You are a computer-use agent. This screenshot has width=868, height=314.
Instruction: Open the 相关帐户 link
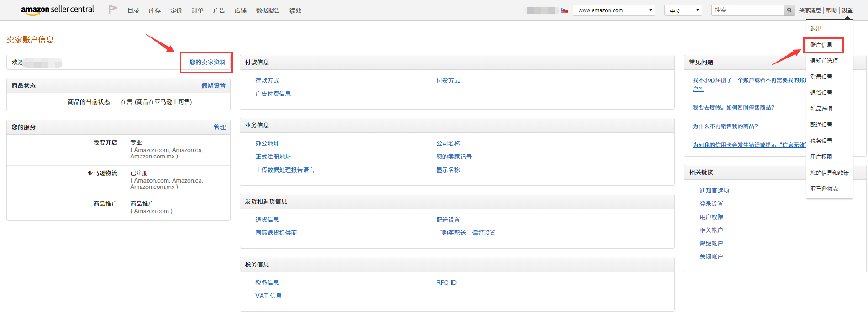click(711, 230)
